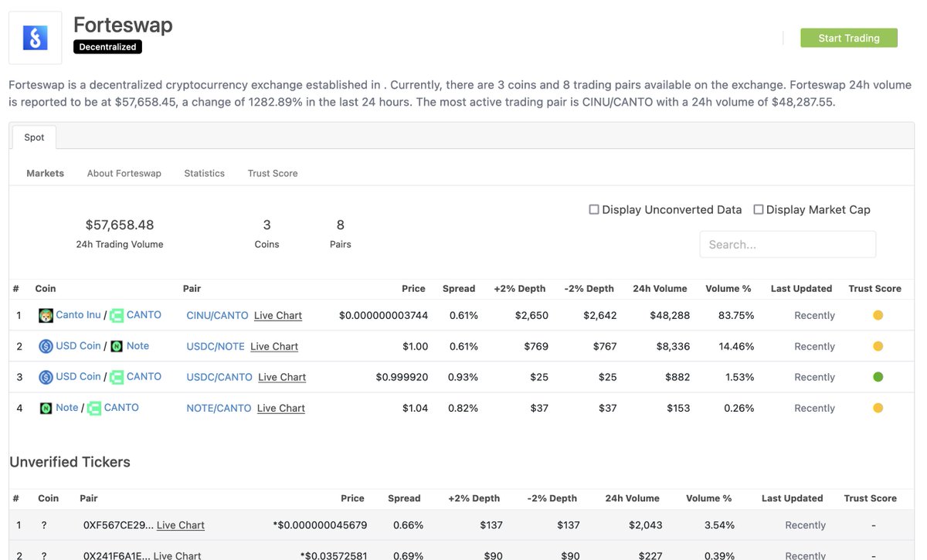Open Live Chart for NOTE/CANTO
Viewport: 927px width, 560px height.
click(281, 408)
